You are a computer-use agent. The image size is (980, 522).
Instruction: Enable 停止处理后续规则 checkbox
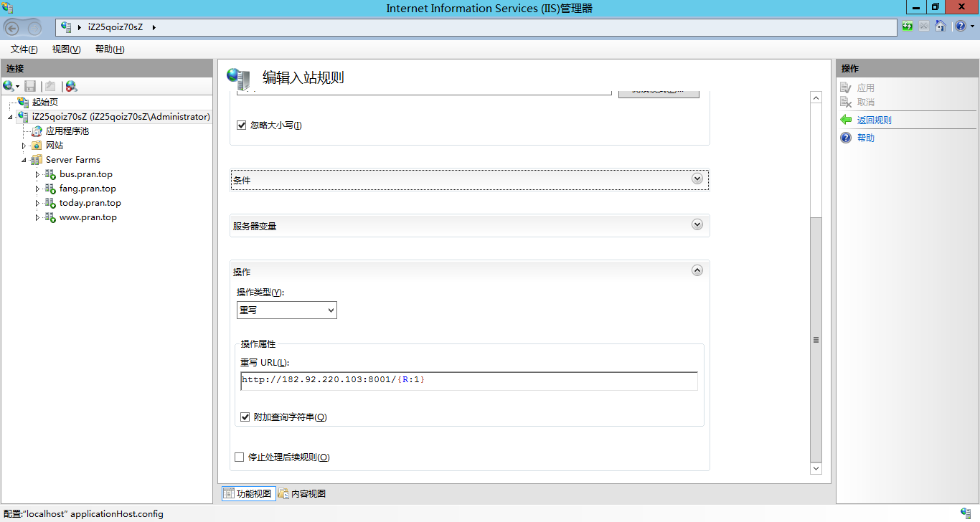pyautogui.click(x=240, y=457)
